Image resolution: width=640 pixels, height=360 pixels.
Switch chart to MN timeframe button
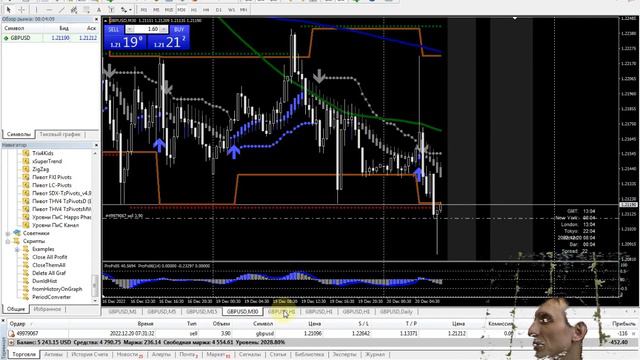[x=244, y=9]
